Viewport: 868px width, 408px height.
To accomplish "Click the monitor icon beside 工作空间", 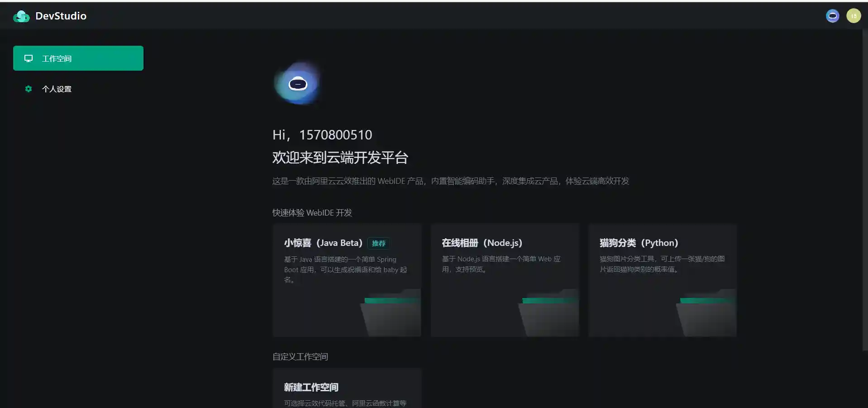I will pos(29,58).
